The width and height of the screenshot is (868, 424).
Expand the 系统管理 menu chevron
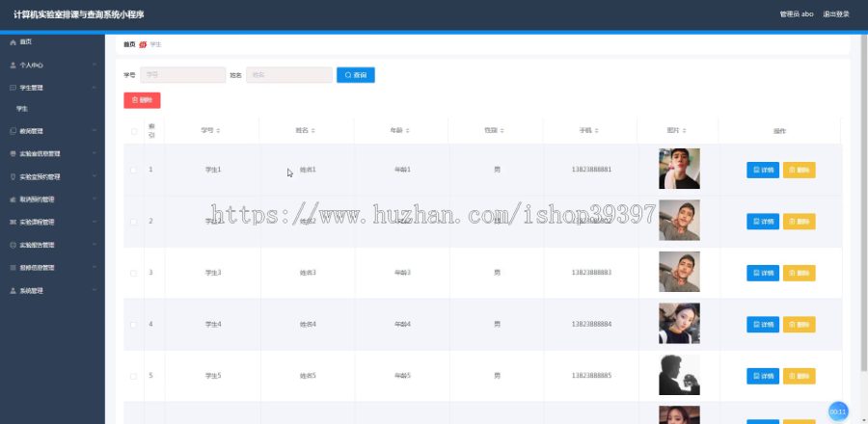pos(95,290)
